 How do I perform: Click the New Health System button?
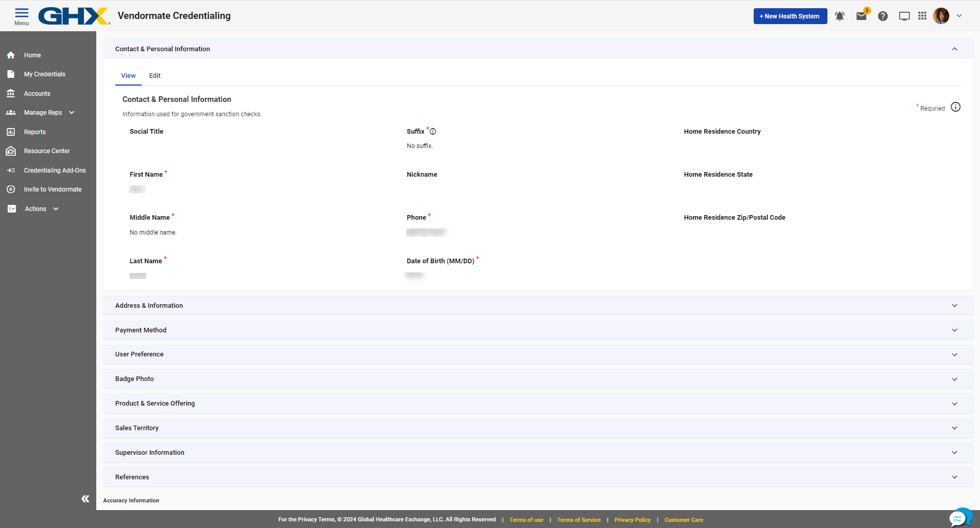pos(790,16)
